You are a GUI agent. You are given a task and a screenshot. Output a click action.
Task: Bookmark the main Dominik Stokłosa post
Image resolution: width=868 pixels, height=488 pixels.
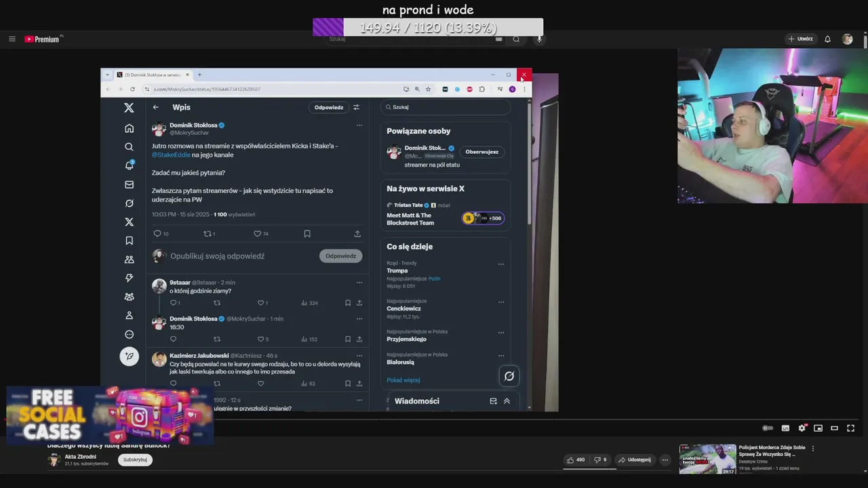(307, 233)
